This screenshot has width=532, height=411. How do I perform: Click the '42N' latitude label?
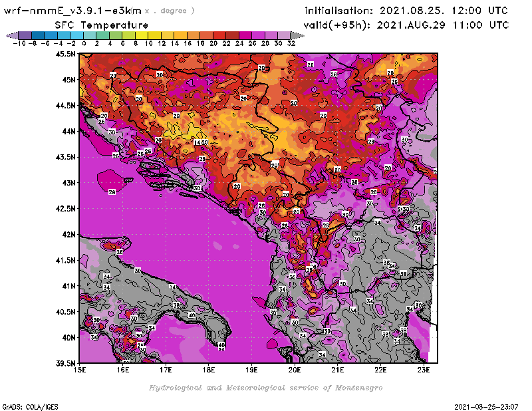[68, 235]
